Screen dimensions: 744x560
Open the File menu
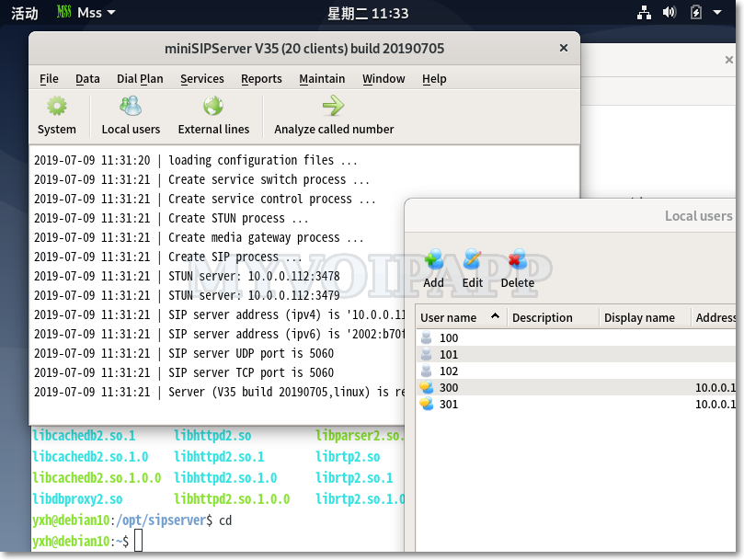pyautogui.click(x=49, y=79)
